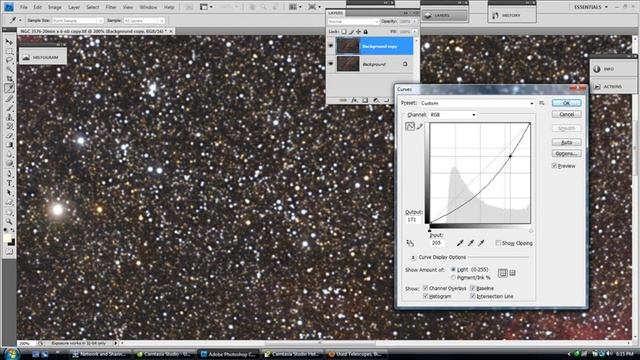Click OK in the Curves dialog
The height and width of the screenshot is (360, 640).
(x=567, y=103)
